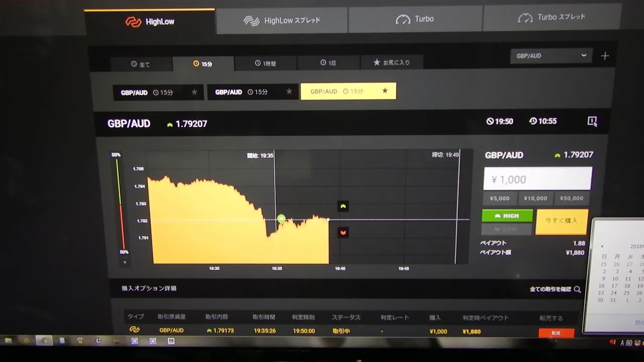Click the 購入オプション詳細 section header

(149, 289)
